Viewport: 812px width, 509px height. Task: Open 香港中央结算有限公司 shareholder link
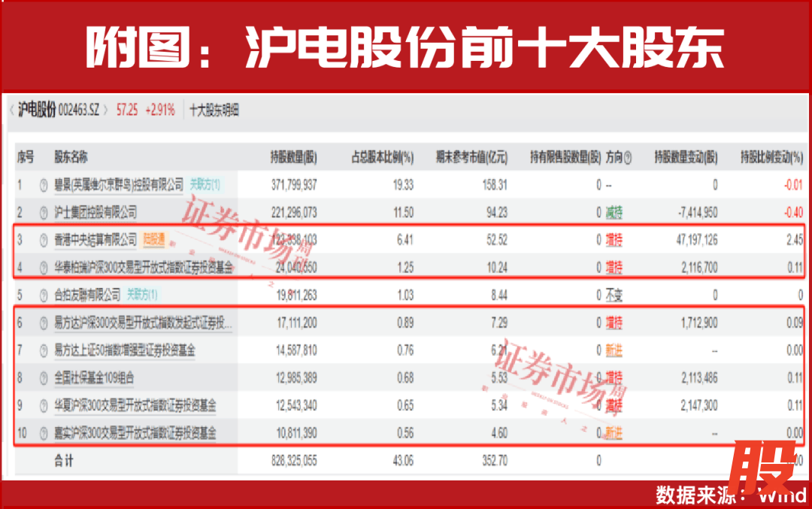click(x=95, y=241)
